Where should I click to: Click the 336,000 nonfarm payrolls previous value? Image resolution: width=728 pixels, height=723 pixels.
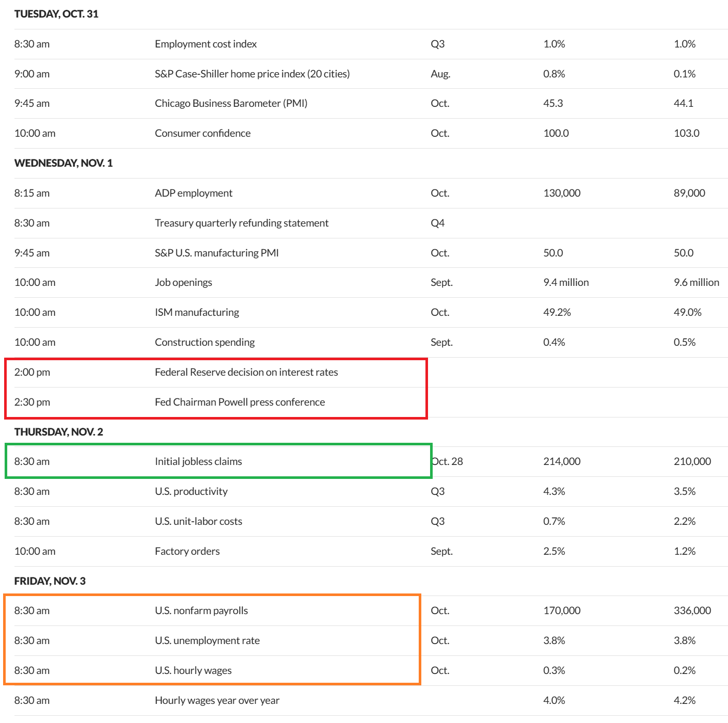click(692, 610)
